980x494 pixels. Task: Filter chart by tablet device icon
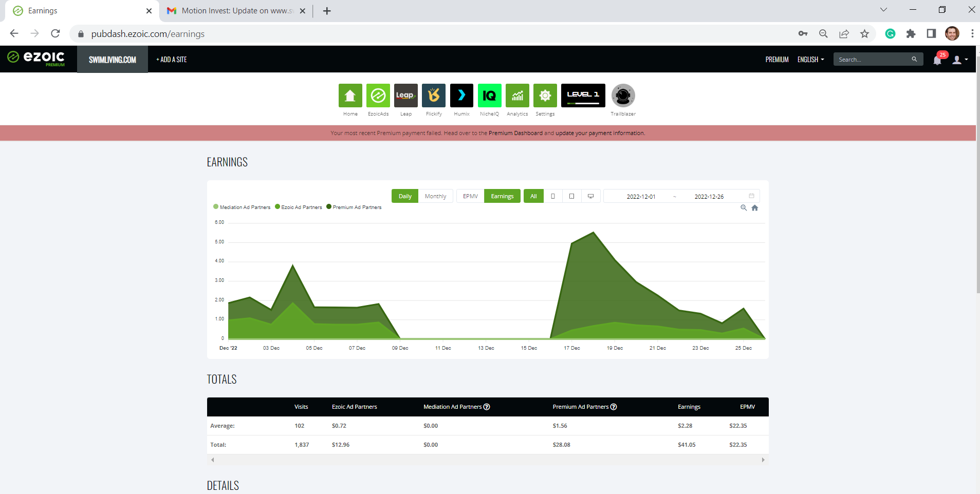571,196
